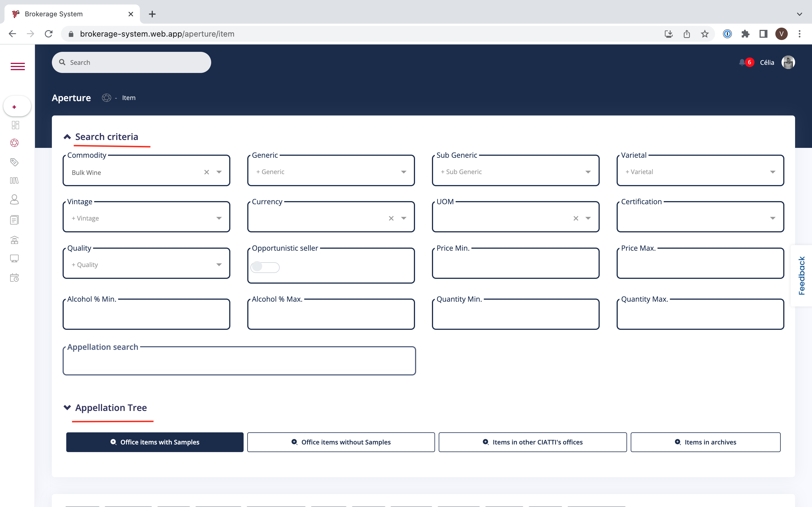812x507 pixels.
Task: Open the library books sidebar icon
Action: [x=14, y=181]
